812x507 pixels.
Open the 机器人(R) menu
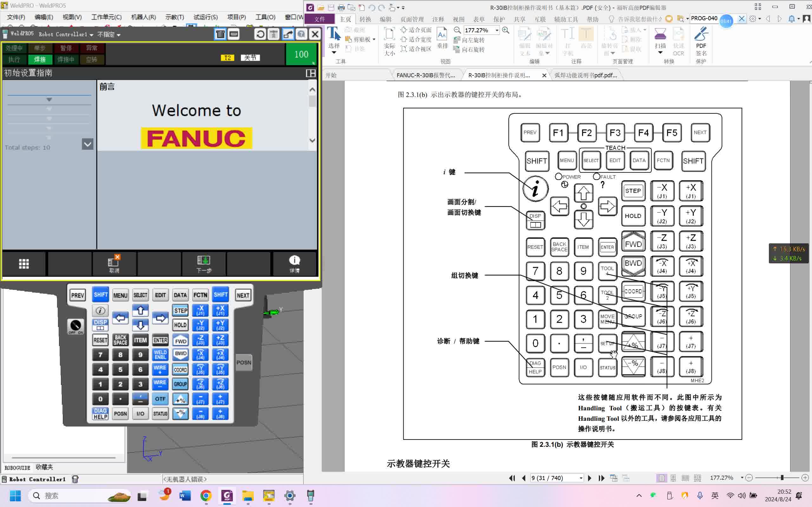[143, 17]
